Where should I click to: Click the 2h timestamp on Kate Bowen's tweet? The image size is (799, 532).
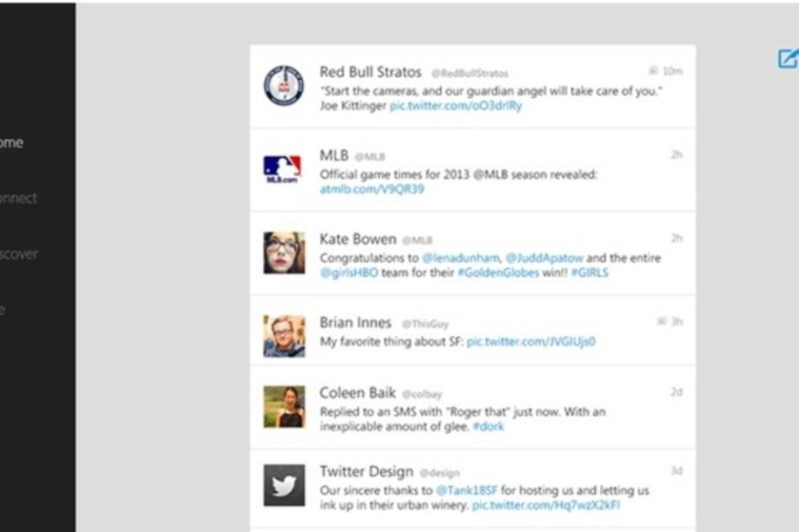point(677,239)
